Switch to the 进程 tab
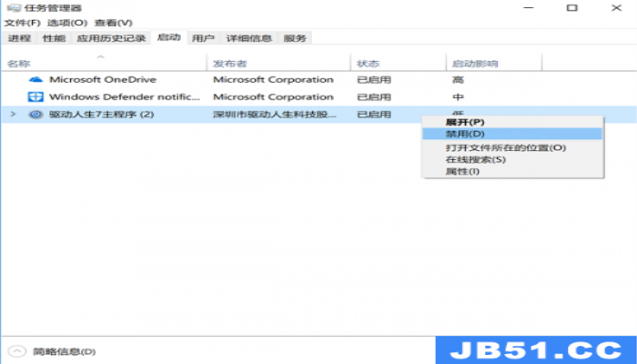Image resolution: width=637 pixels, height=364 pixels. tap(19, 38)
